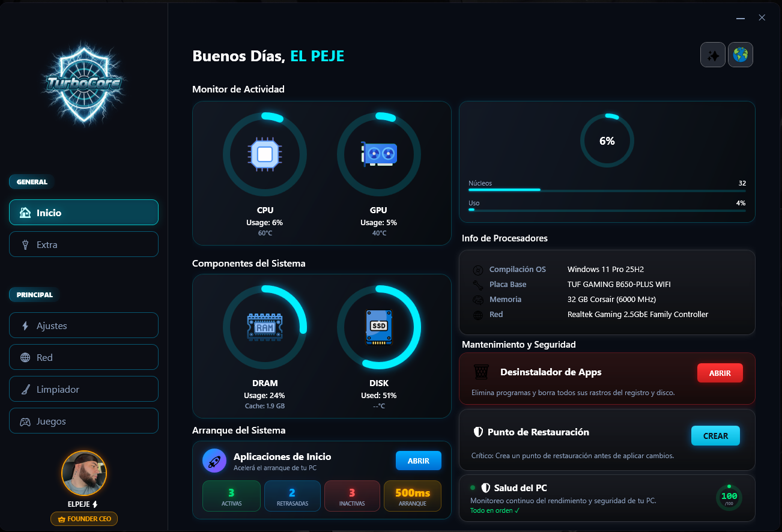Open the Limpiador section
This screenshot has width=782, height=532.
pos(83,389)
